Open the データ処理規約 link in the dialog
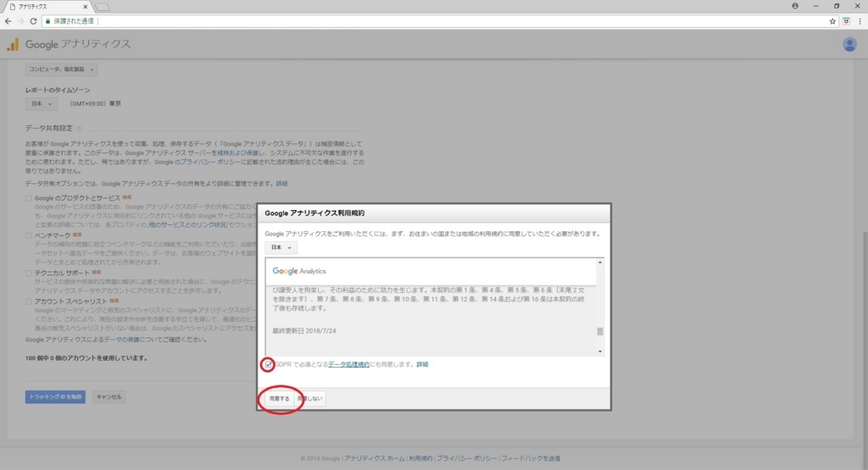868x470 pixels. click(348, 364)
